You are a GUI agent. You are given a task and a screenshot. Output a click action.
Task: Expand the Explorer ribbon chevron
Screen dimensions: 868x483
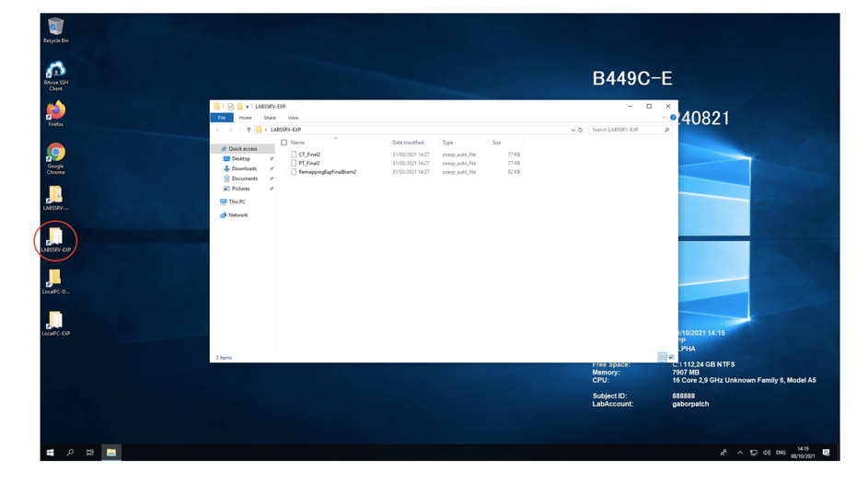coord(664,117)
